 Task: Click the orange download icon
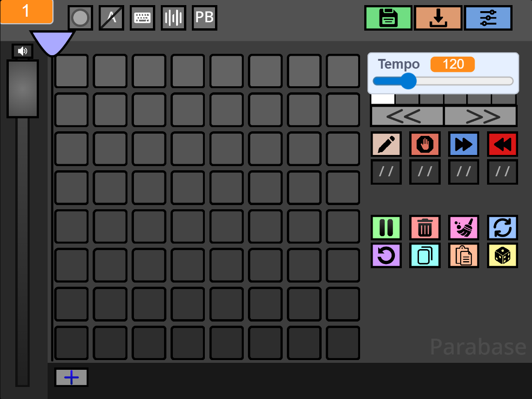(438, 18)
